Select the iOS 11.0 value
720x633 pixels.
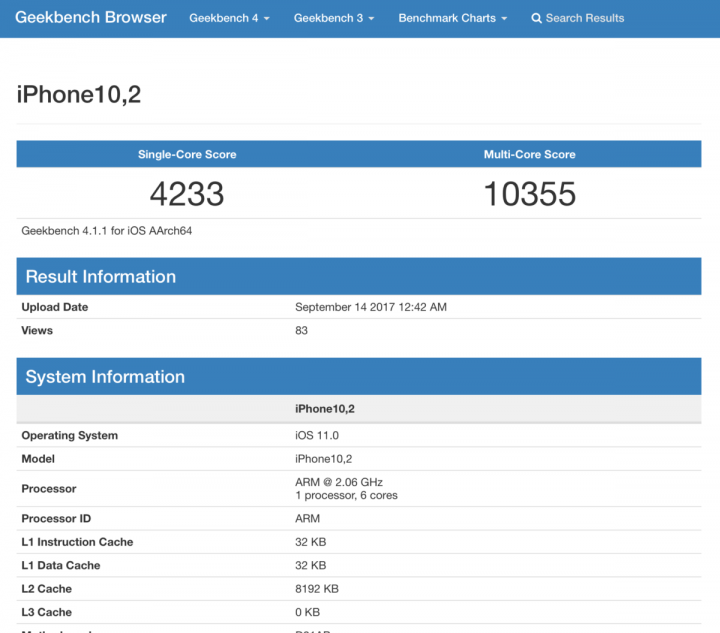[x=317, y=435]
